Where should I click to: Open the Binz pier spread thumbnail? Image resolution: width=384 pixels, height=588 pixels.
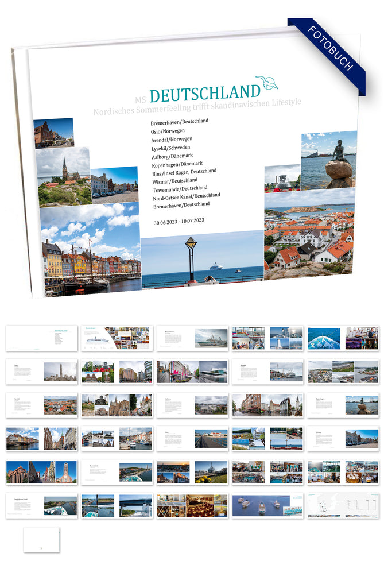(x=192, y=439)
